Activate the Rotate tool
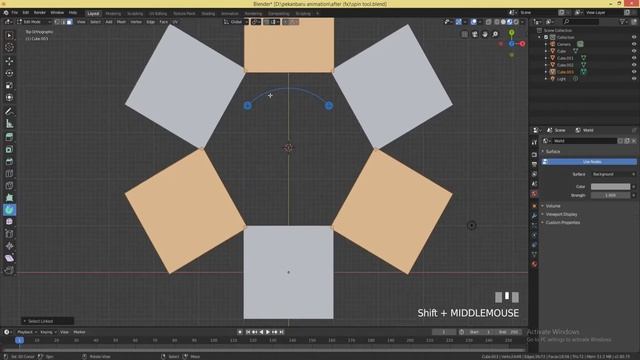The height and width of the screenshot is (360, 640). click(x=9, y=73)
